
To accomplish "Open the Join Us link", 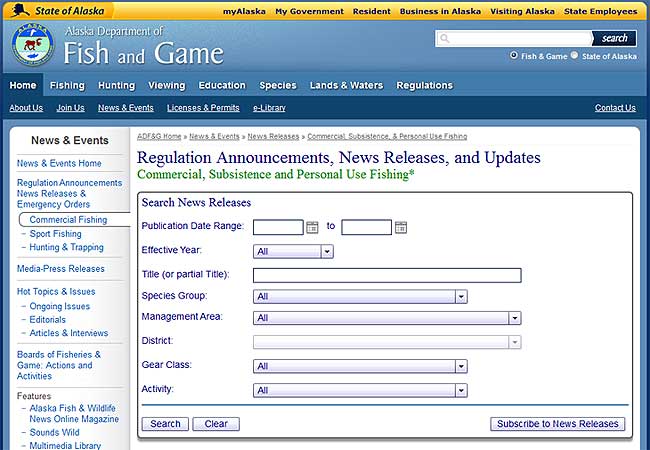I will click(x=70, y=108).
